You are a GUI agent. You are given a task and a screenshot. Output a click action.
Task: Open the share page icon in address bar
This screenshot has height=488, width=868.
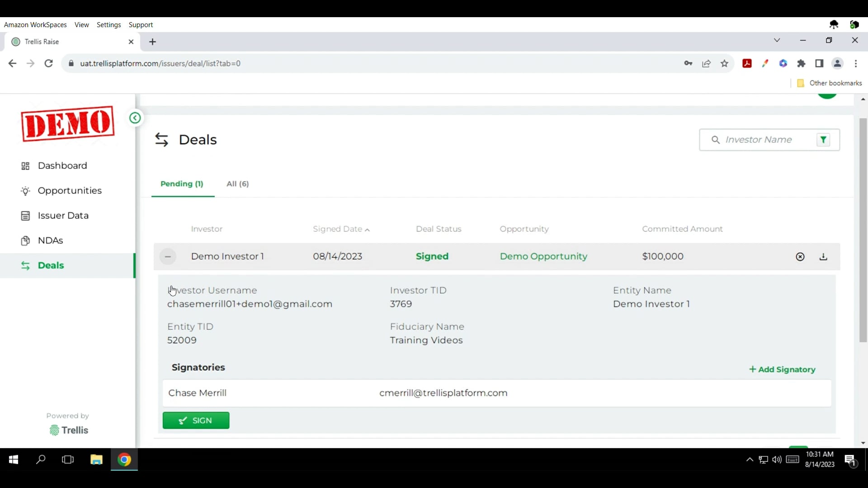pos(706,63)
